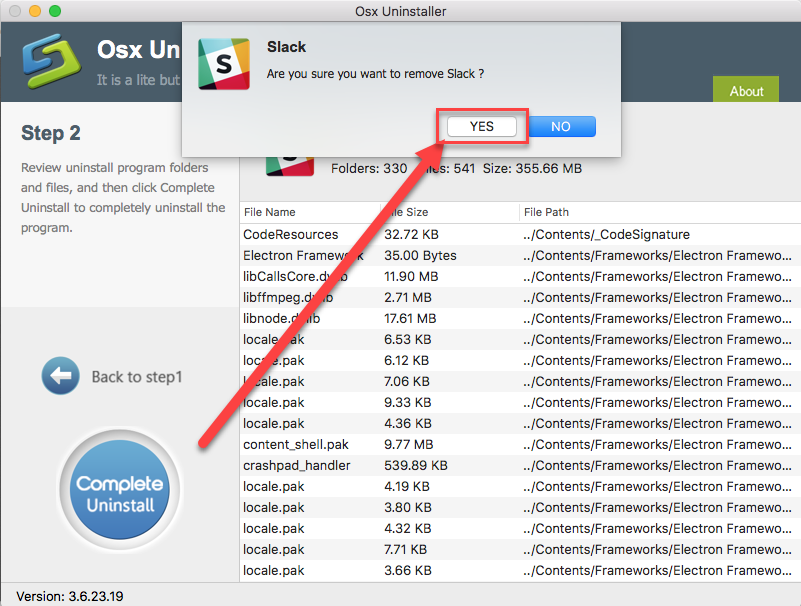Select the CodeResources file row
Viewport: 801px width, 606px height.
coord(291,234)
